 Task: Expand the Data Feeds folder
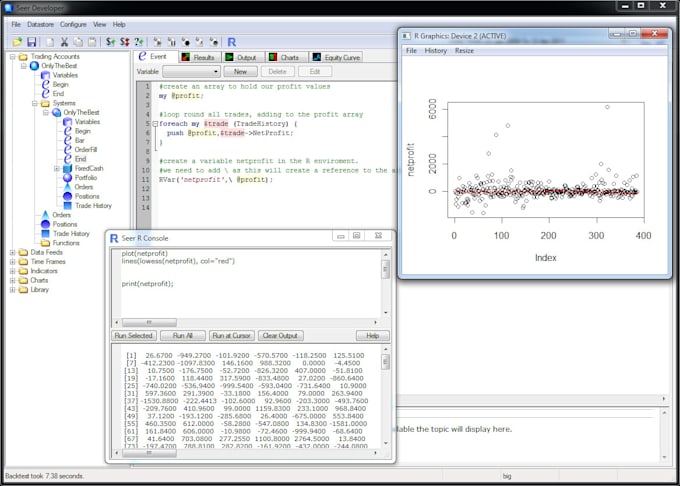[x=12, y=252]
